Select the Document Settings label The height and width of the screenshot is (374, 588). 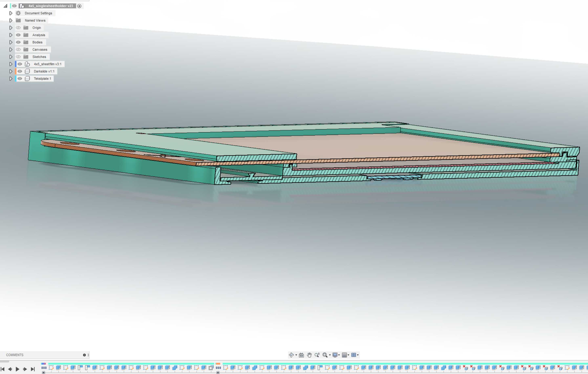click(38, 13)
